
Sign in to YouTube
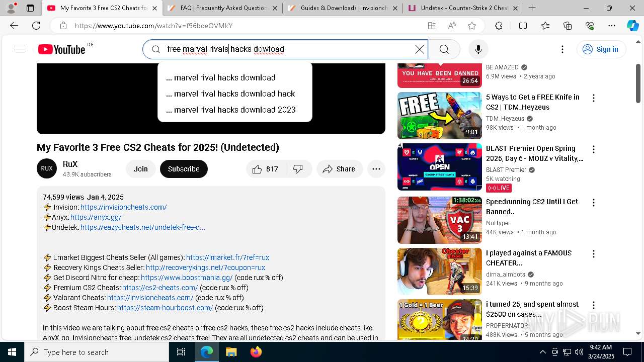tap(601, 49)
